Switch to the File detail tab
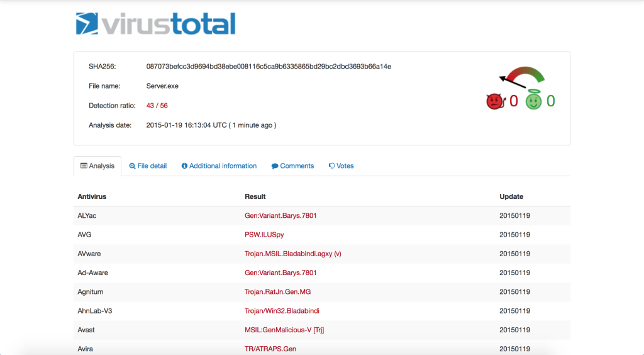This screenshot has width=644, height=355. click(x=152, y=166)
